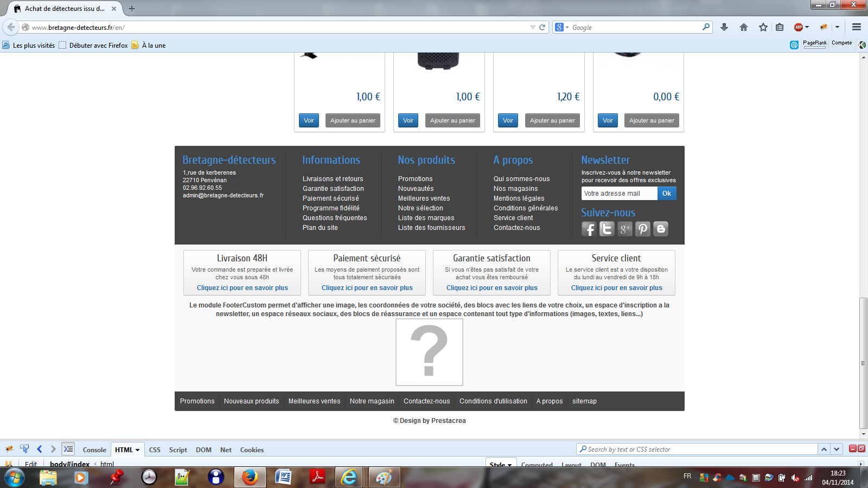The height and width of the screenshot is (488, 868).
Task: Open the Style side panel dropdown
Action: pos(509,465)
